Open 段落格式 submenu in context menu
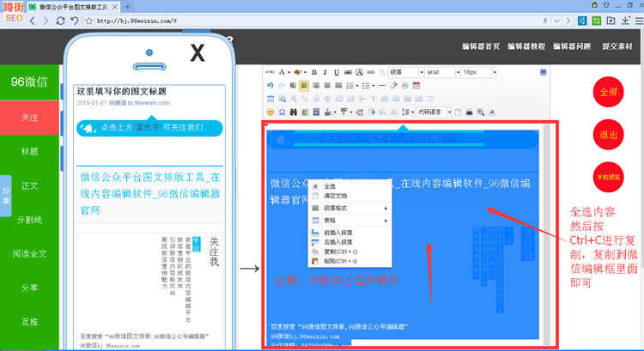644x351 pixels. (350, 209)
